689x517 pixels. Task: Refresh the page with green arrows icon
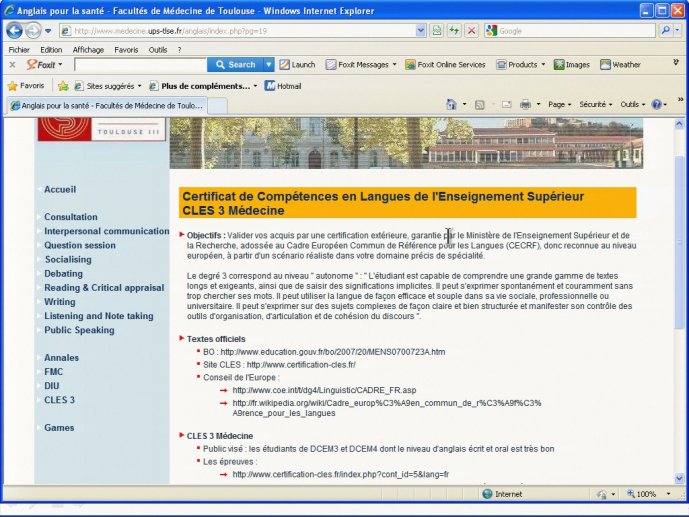[454, 31]
